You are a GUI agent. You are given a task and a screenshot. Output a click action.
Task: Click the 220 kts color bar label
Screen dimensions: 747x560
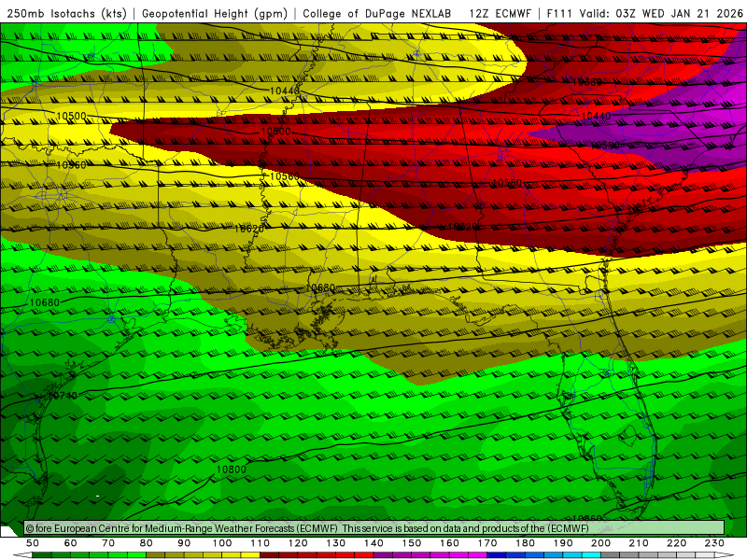coord(676,543)
